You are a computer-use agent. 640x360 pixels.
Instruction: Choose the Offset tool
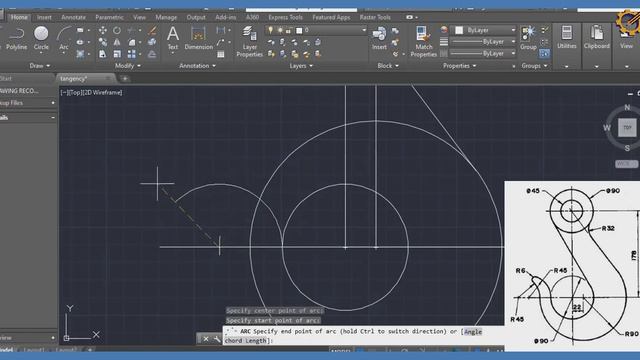click(152, 54)
